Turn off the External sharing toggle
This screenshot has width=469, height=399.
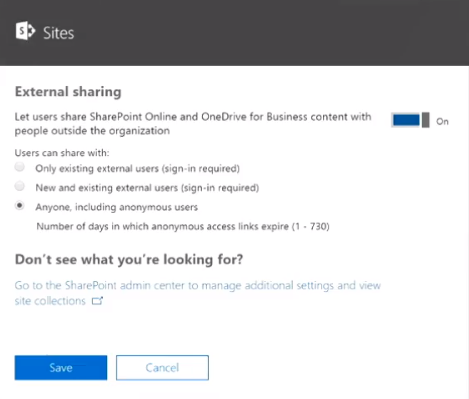[410, 120]
